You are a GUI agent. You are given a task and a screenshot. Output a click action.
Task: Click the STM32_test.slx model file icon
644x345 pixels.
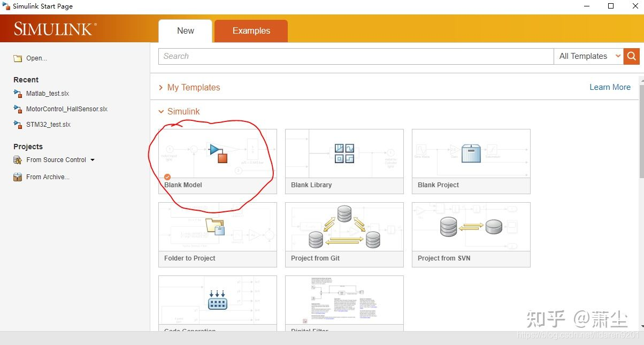(18, 125)
